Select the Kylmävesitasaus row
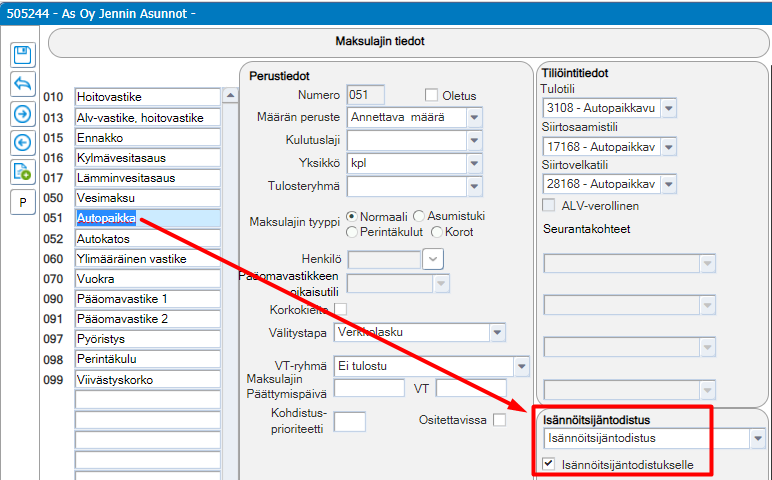The height and width of the screenshot is (480, 772). [147, 158]
